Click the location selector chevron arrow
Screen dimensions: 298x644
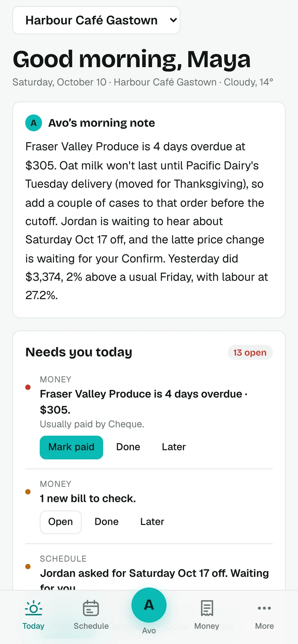point(173,20)
